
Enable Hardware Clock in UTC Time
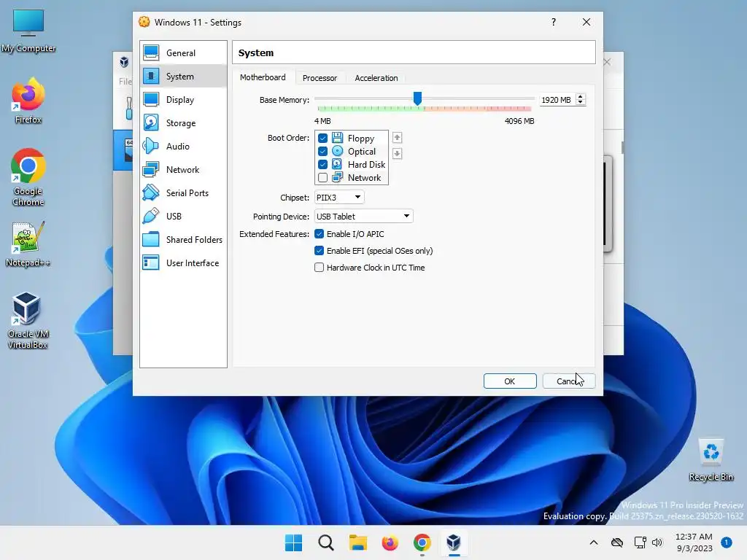tap(320, 267)
